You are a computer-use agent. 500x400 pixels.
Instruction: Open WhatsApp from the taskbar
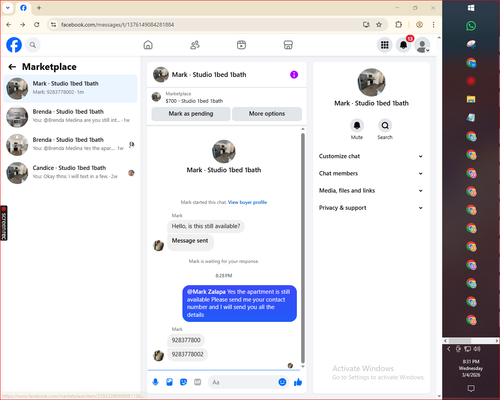(471, 26)
